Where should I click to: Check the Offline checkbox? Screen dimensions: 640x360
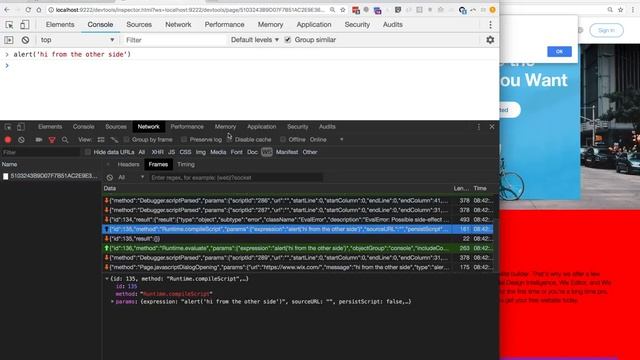pos(283,140)
